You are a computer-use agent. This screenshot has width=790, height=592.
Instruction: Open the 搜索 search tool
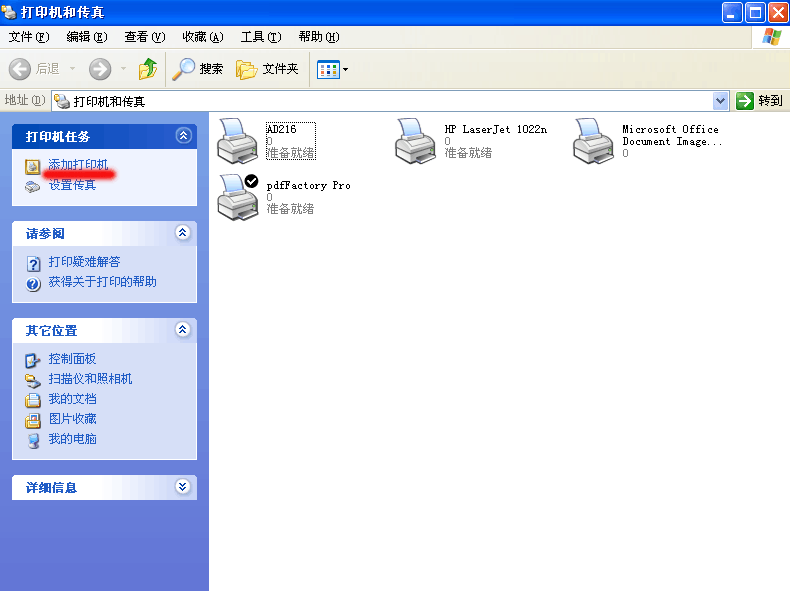click(198, 69)
